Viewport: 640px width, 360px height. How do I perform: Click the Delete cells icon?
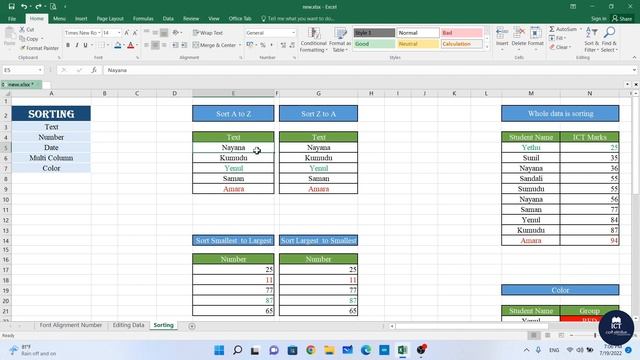point(519,33)
